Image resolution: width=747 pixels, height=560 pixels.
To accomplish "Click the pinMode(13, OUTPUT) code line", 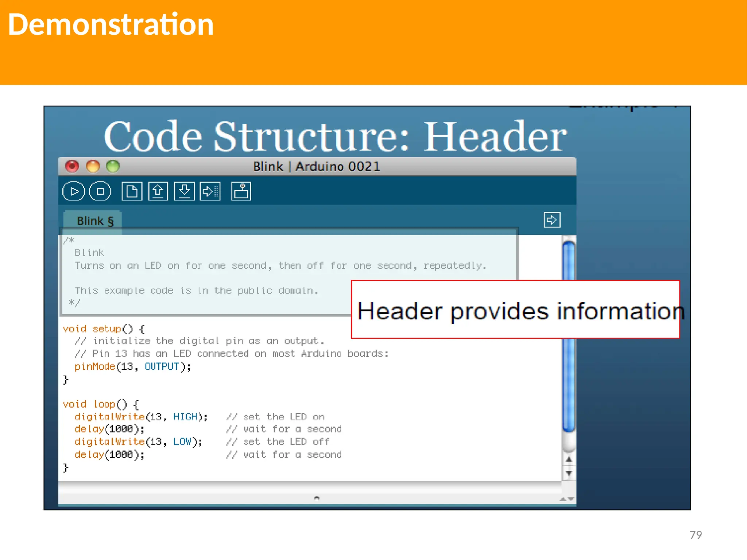I will click(132, 366).
